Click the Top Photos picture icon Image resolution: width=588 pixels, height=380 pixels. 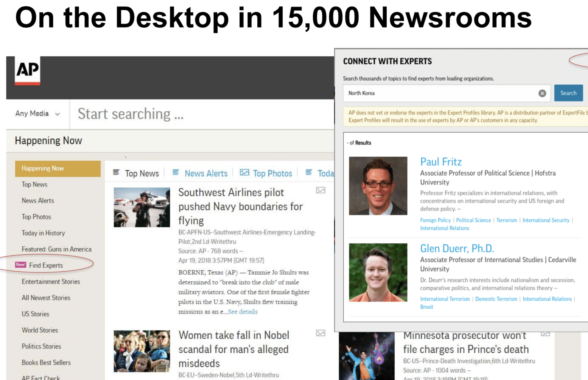244,172
